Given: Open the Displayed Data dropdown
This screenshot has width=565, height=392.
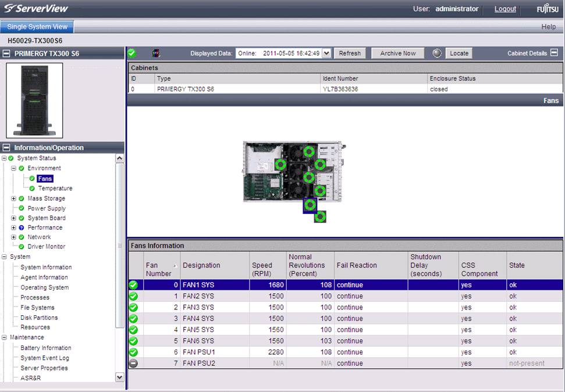Looking at the screenshot, I should (x=326, y=53).
